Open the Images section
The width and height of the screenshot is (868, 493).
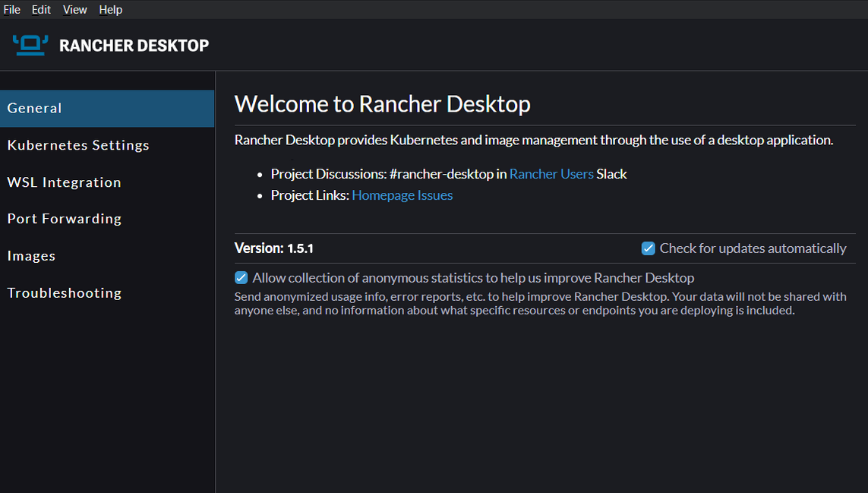(107, 256)
